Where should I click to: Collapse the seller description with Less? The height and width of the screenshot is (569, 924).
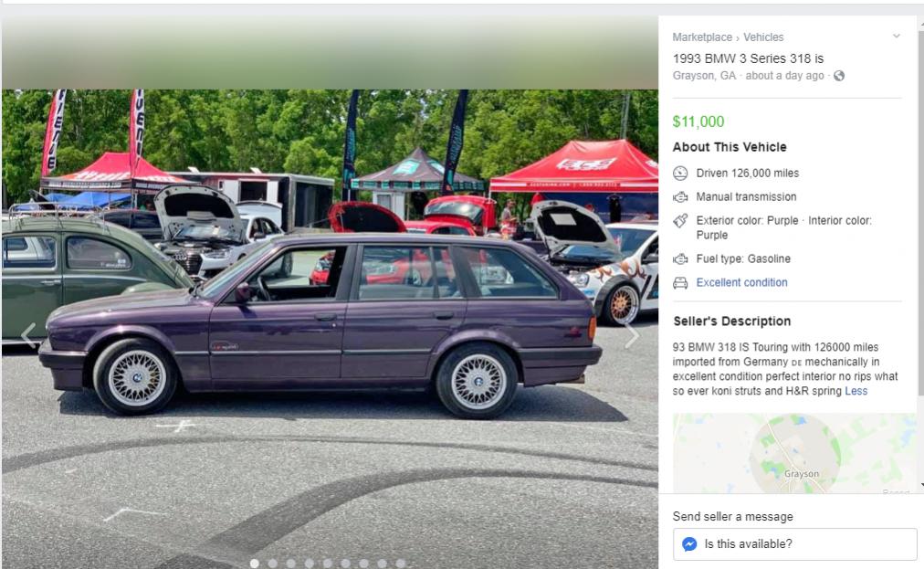[856, 391]
